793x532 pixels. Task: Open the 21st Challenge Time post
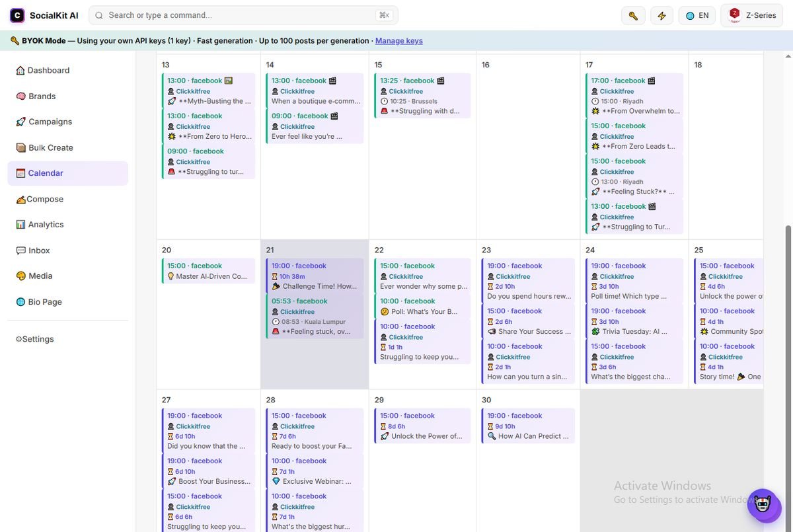(x=315, y=276)
